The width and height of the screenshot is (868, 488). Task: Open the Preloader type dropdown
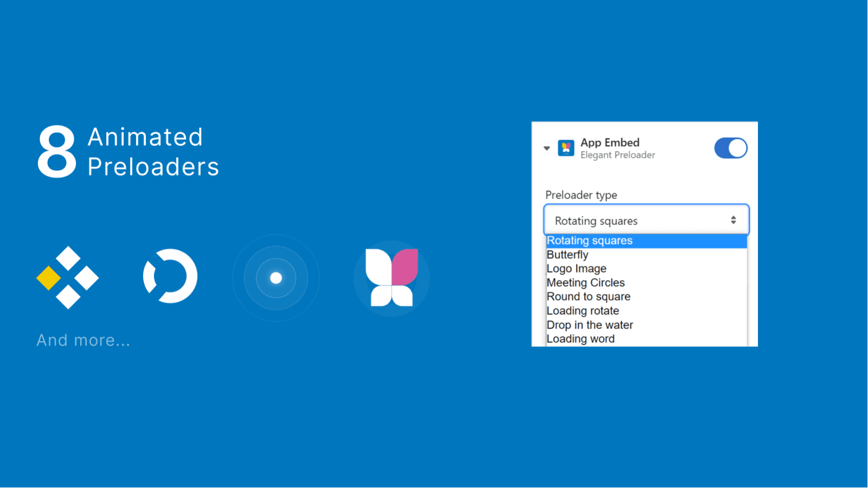(x=646, y=220)
